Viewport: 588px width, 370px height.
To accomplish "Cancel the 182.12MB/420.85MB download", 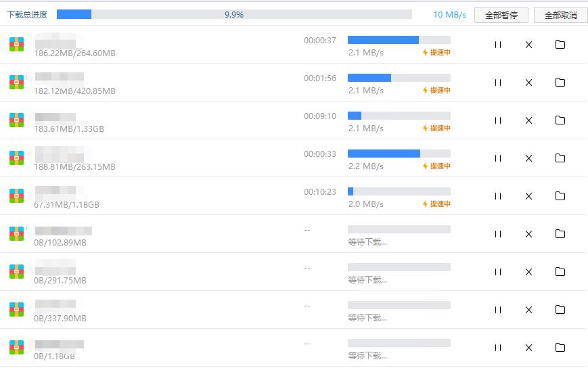I will tap(529, 83).
